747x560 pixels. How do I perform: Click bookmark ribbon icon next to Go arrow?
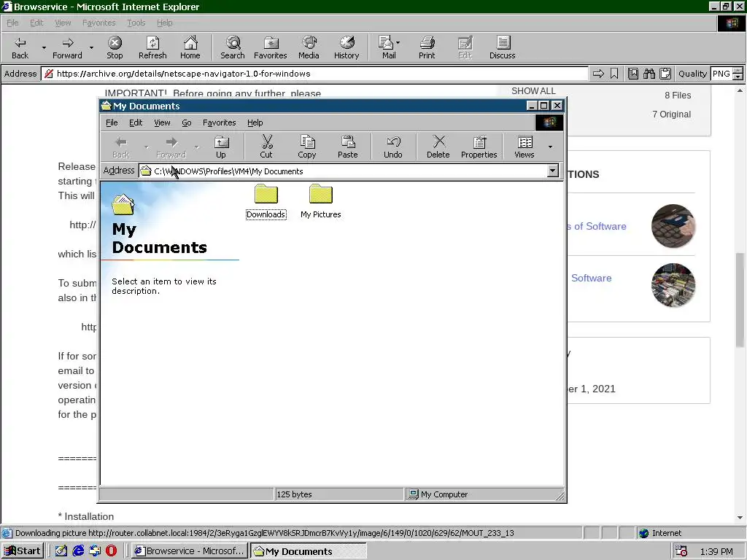pos(614,74)
